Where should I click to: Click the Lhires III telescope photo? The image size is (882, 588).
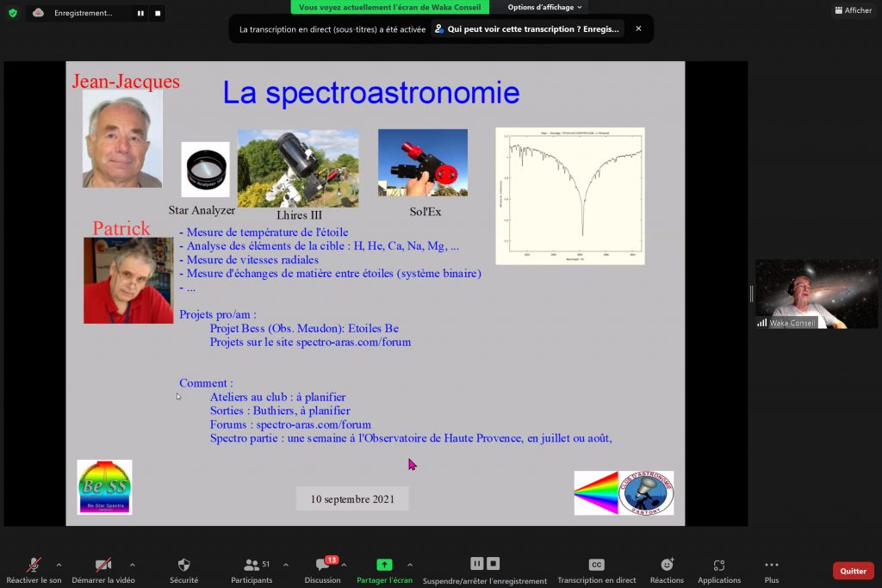(297, 169)
